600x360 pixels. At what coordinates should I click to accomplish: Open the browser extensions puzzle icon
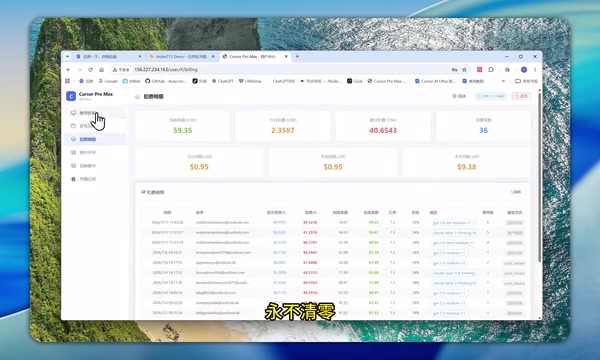tap(491, 70)
